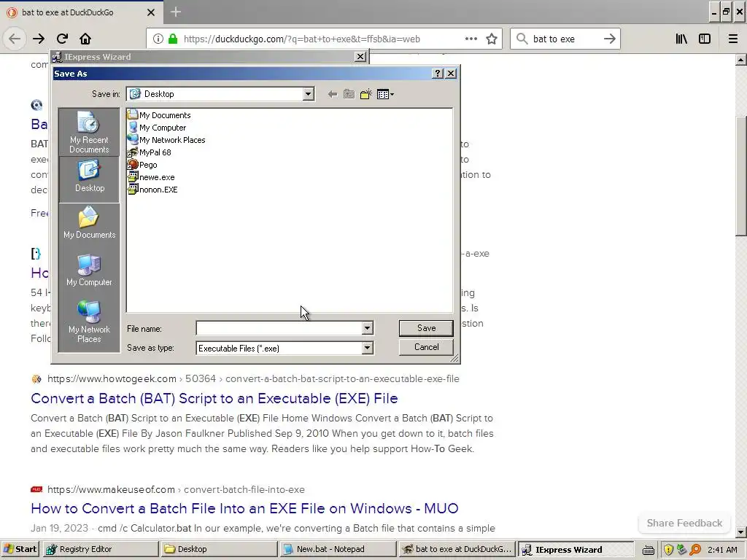Image resolution: width=747 pixels, height=560 pixels.
Task: Click Up One Level folder icon
Action: (349, 94)
